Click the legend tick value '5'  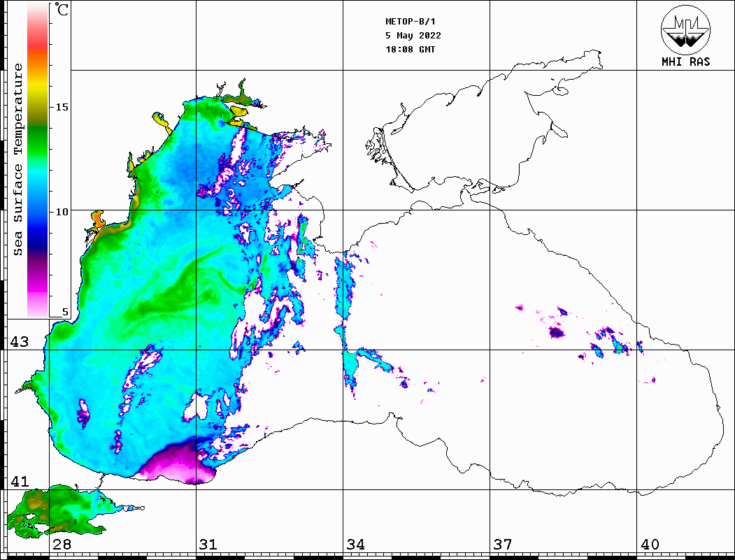click(x=65, y=312)
